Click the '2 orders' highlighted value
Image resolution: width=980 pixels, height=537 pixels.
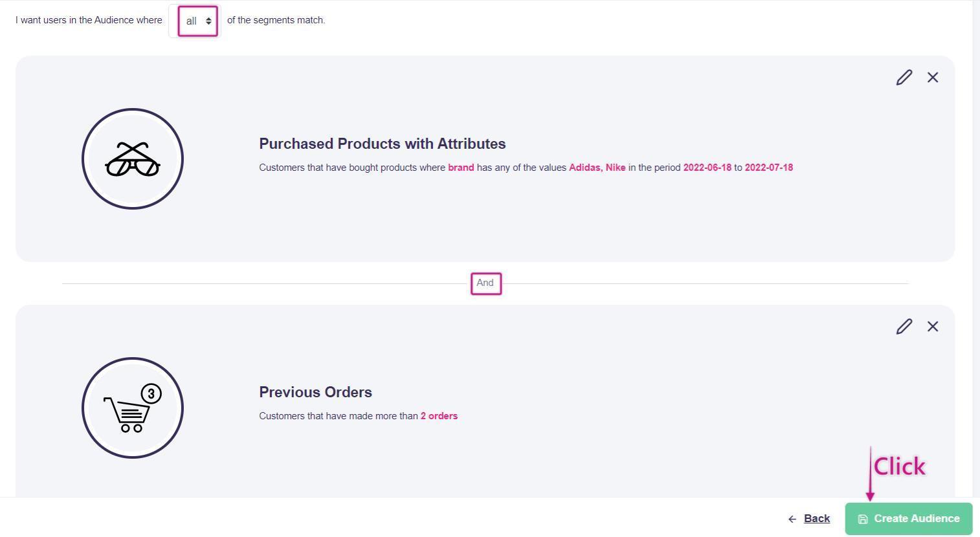tap(439, 416)
